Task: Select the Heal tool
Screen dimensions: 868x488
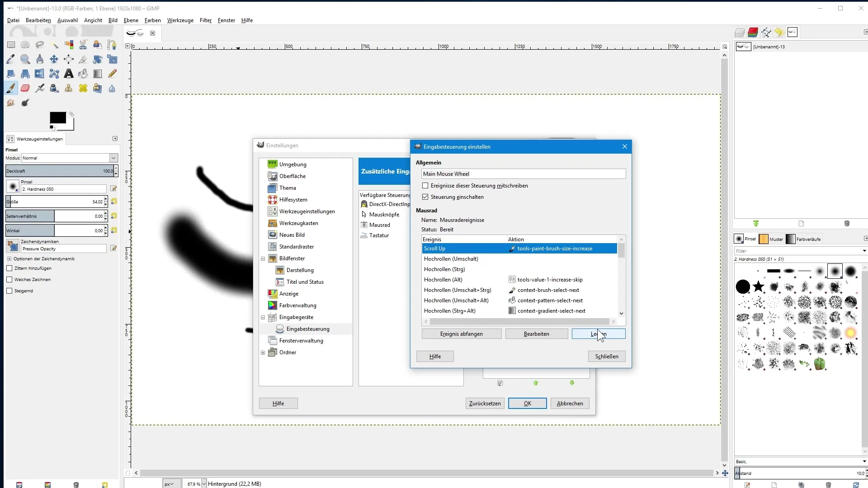Action: pyautogui.click(x=83, y=88)
